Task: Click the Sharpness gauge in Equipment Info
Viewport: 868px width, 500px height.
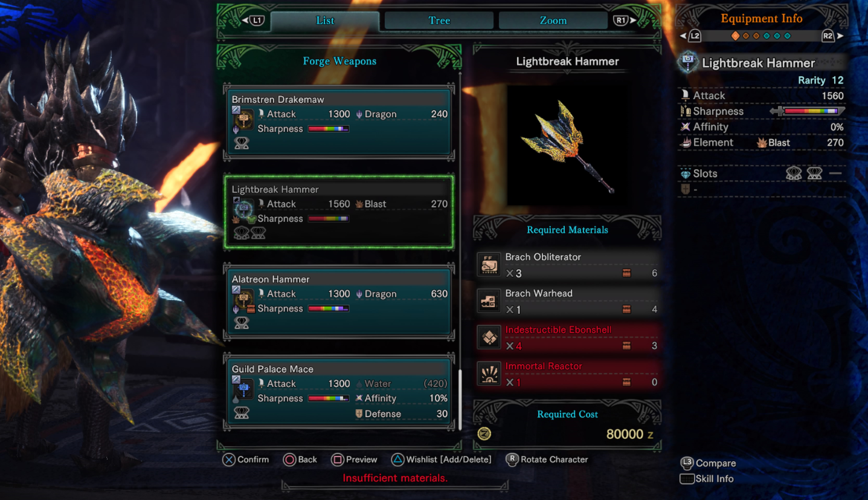Action: (x=807, y=111)
